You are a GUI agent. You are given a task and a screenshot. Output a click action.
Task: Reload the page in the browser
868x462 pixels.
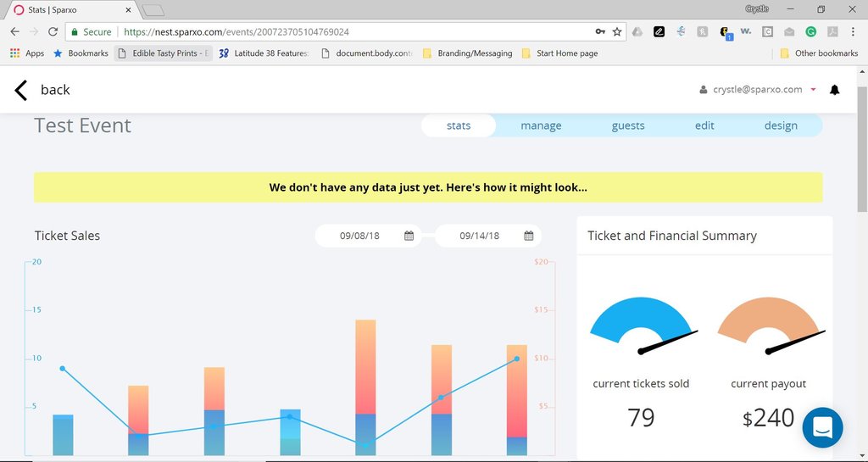(x=53, y=31)
